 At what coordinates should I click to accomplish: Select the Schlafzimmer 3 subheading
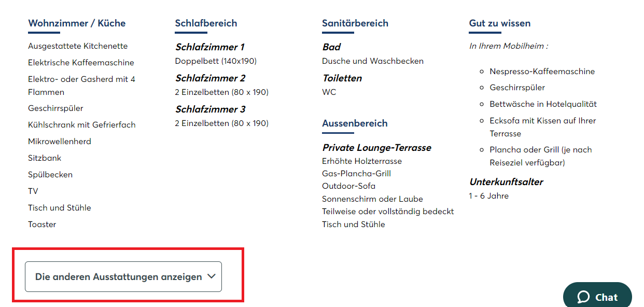click(210, 109)
